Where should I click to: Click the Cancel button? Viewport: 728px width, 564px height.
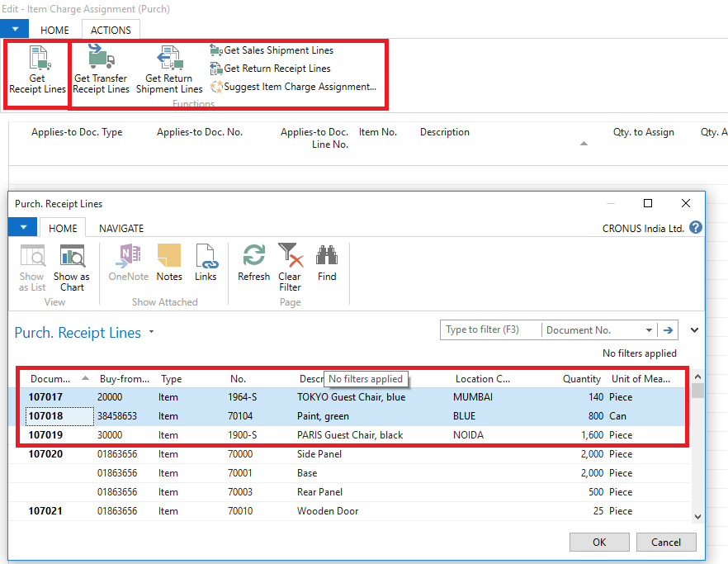click(x=666, y=543)
